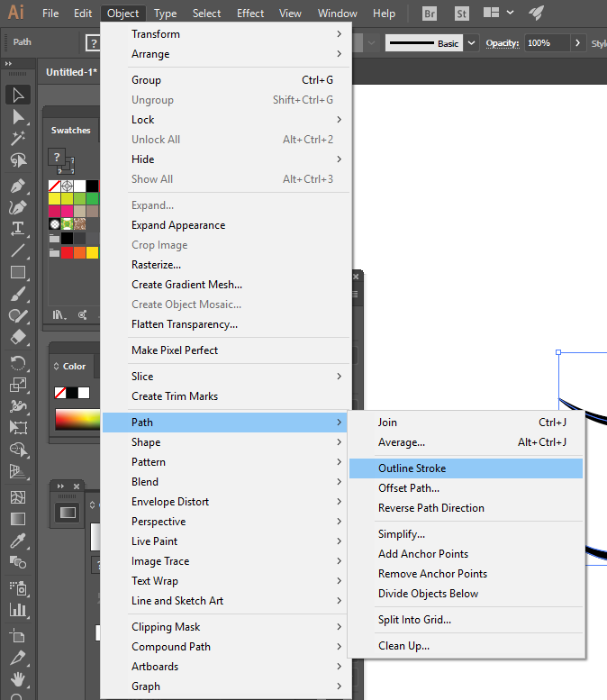Open the Effect menu
This screenshot has width=607, height=700.
point(250,14)
